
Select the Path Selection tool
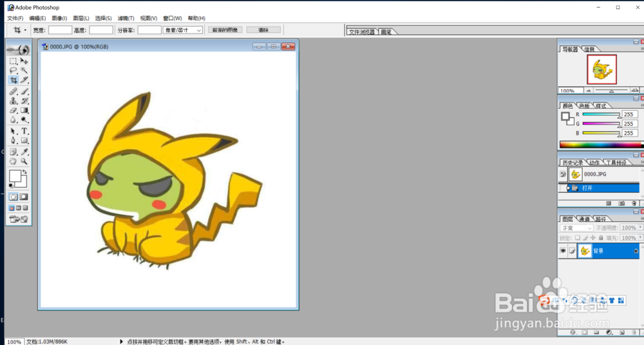pyautogui.click(x=13, y=131)
